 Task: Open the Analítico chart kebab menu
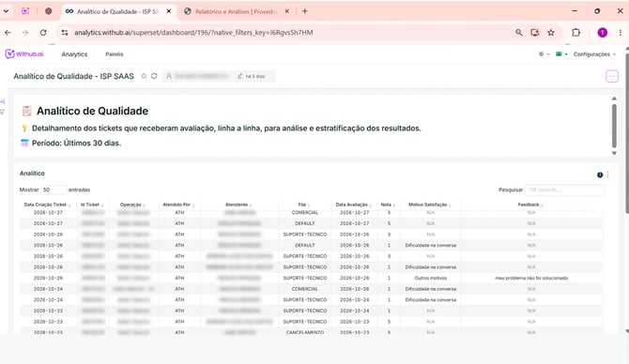(x=607, y=174)
